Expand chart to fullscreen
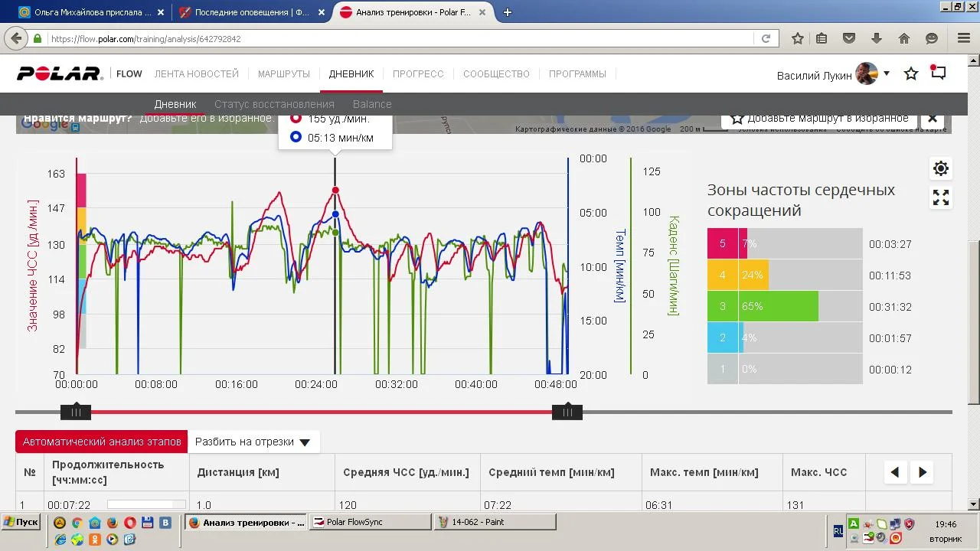The image size is (980, 551). (941, 198)
